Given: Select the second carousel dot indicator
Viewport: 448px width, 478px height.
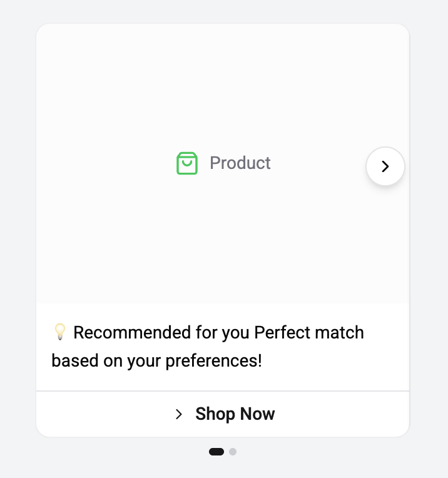Looking at the screenshot, I should pyautogui.click(x=233, y=452).
